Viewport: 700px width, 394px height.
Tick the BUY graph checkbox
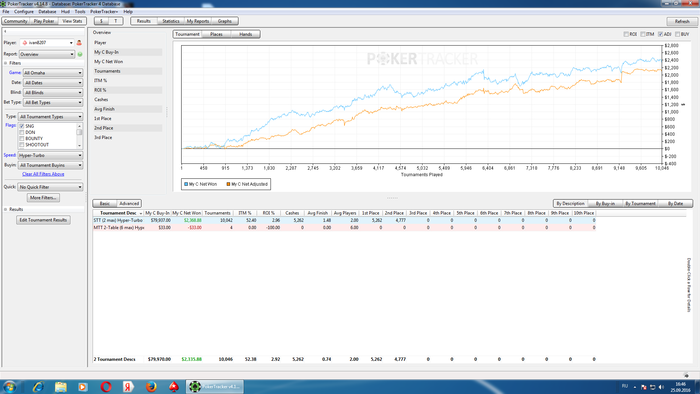click(x=677, y=34)
